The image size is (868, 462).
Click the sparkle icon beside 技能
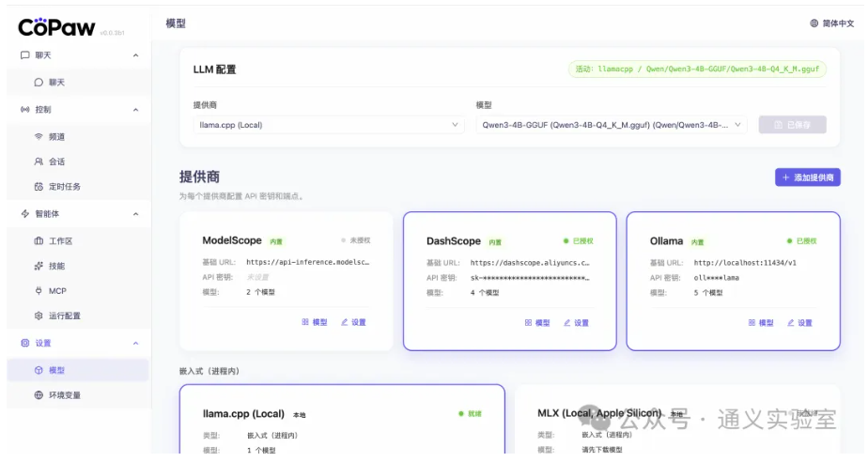(39, 266)
